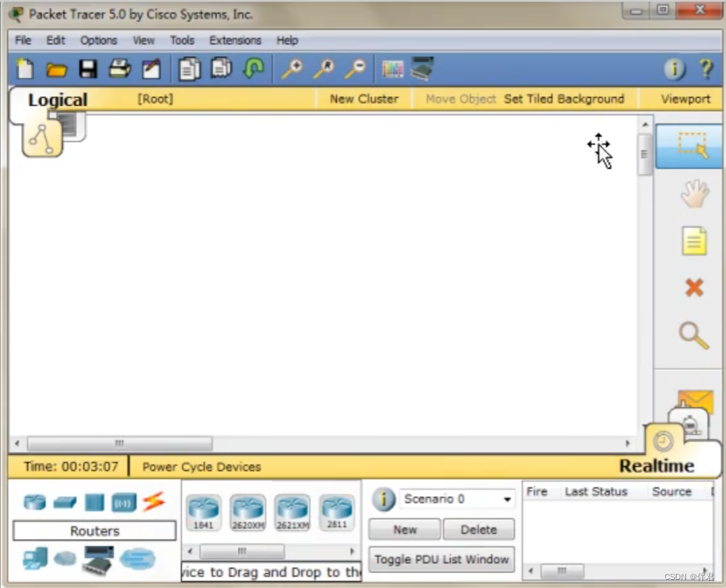The image size is (726, 588).
Task: Click the Viewport button
Action: (x=685, y=98)
